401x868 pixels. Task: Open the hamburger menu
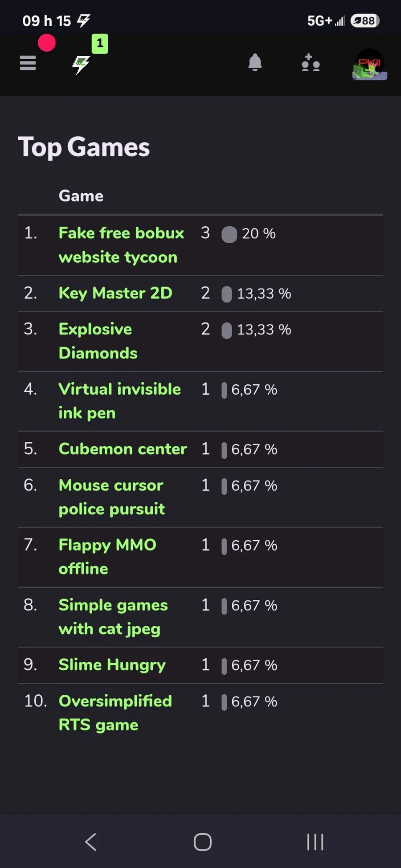[x=28, y=63]
